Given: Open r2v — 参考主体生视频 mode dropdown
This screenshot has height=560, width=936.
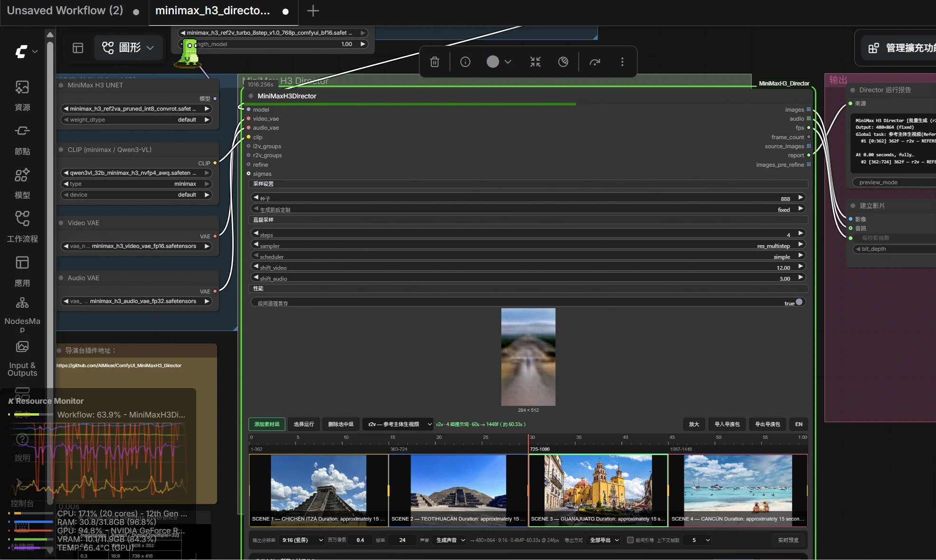Looking at the screenshot, I should click(x=398, y=424).
